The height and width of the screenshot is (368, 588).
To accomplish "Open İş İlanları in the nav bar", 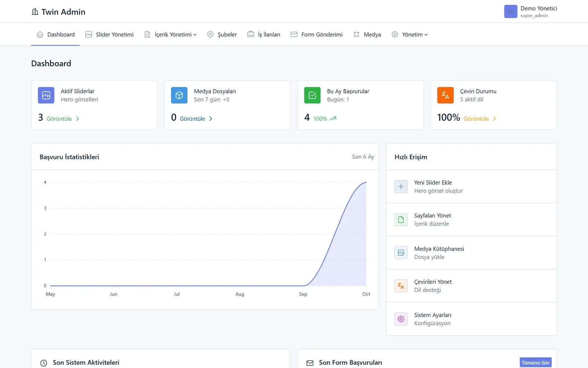I will (x=264, y=35).
